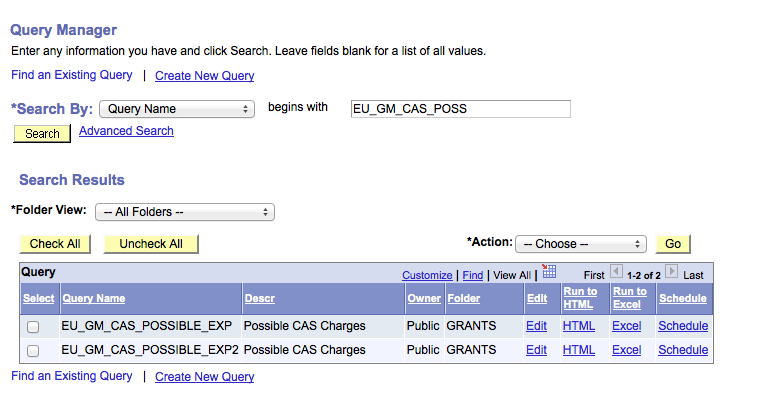Click the Edit column header
The image size is (760, 395).
tap(537, 299)
